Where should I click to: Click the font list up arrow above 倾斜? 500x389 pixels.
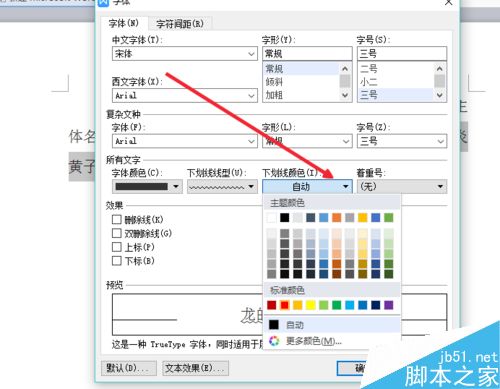pyautogui.click(x=345, y=69)
